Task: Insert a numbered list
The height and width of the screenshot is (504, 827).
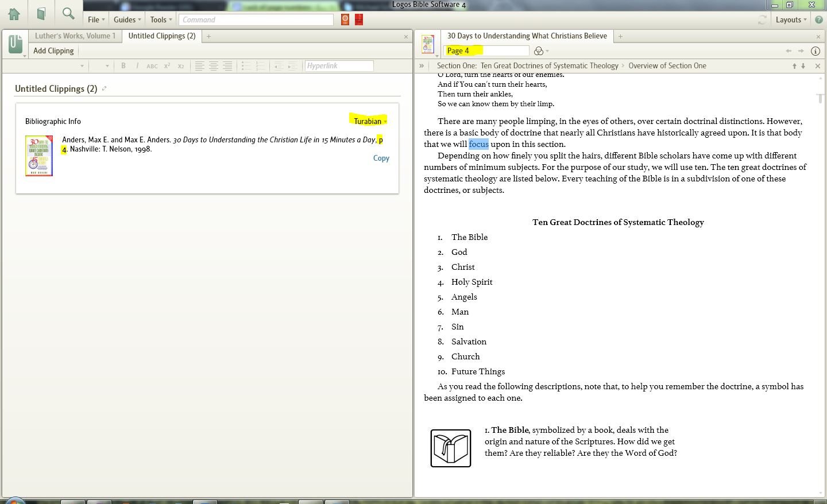Action: tap(260, 66)
